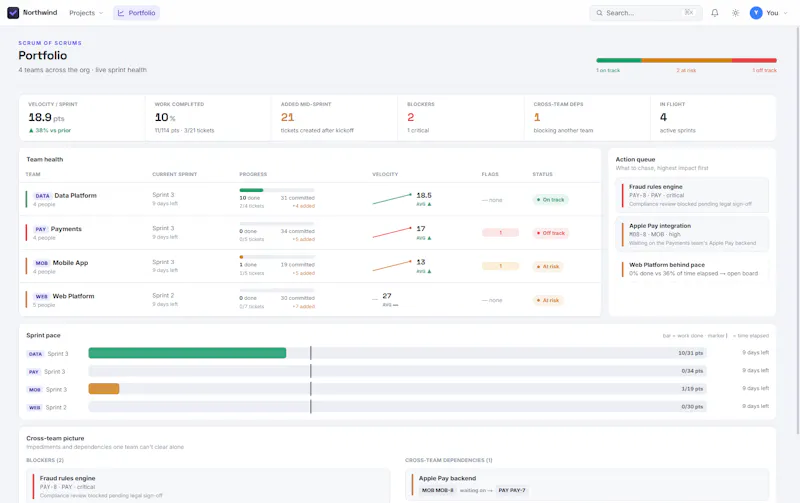Open the Apple Pay integration action card
The height and width of the screenshot is (503, 800).
[692, 234]
